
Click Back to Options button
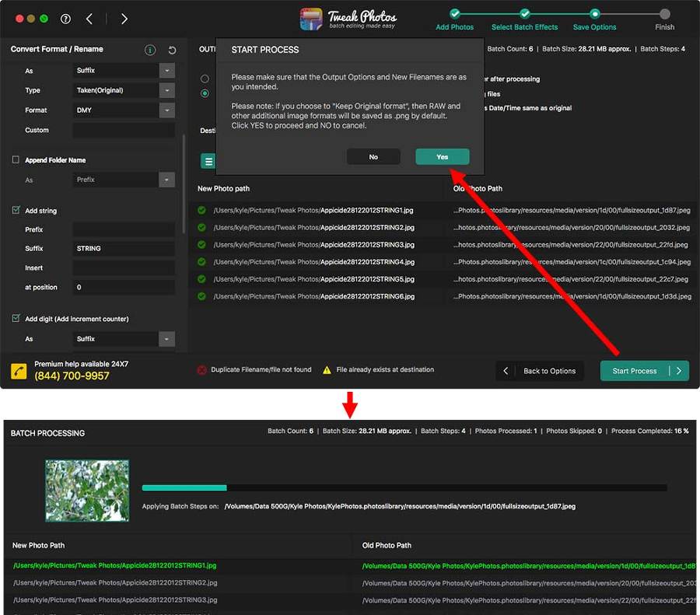540,371
